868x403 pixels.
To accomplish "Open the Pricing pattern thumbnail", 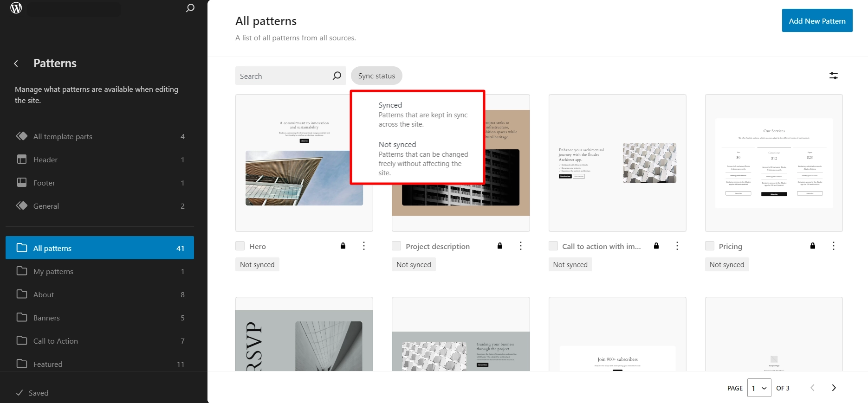I will point(774,163).
